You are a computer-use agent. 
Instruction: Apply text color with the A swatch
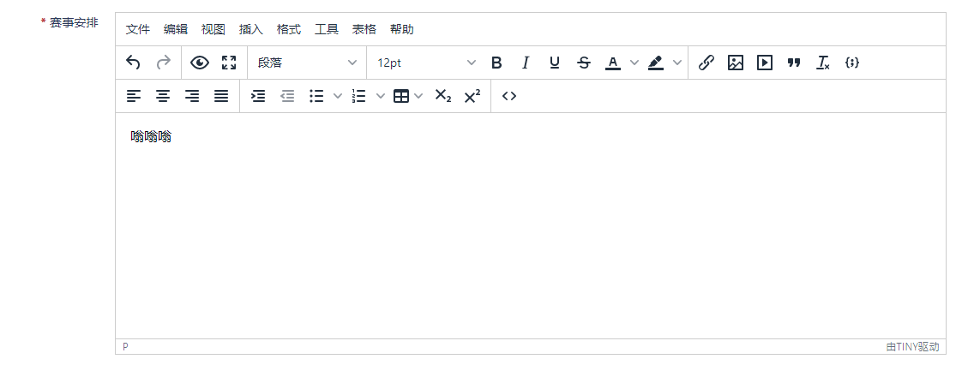[x=613, y=63]
